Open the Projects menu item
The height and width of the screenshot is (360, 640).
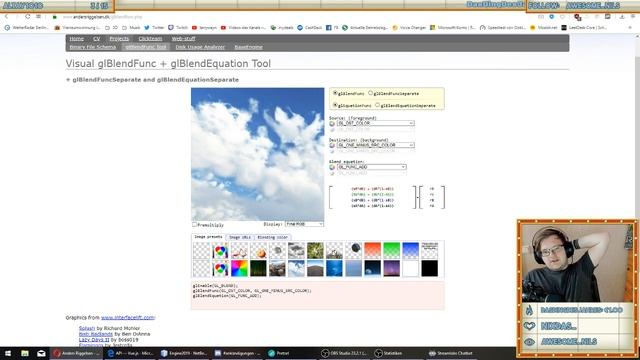[119, 39]
